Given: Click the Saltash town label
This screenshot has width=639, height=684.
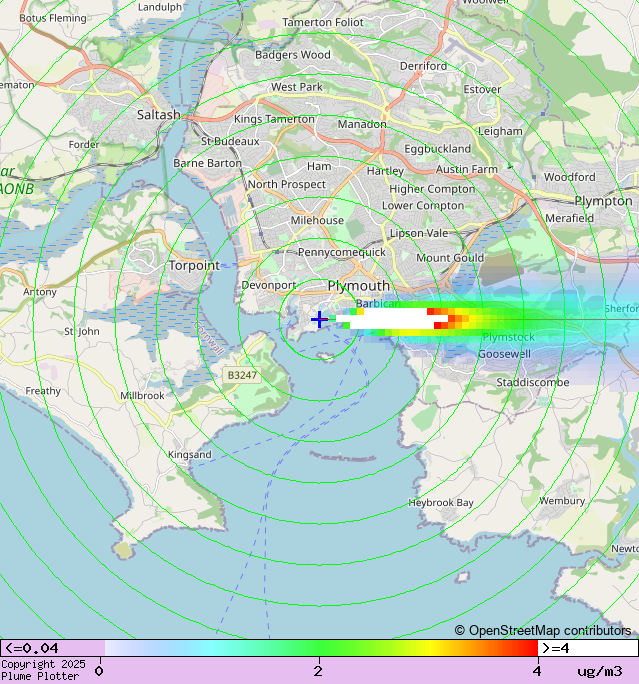Looking at the screenshot, I should [158, 115].
